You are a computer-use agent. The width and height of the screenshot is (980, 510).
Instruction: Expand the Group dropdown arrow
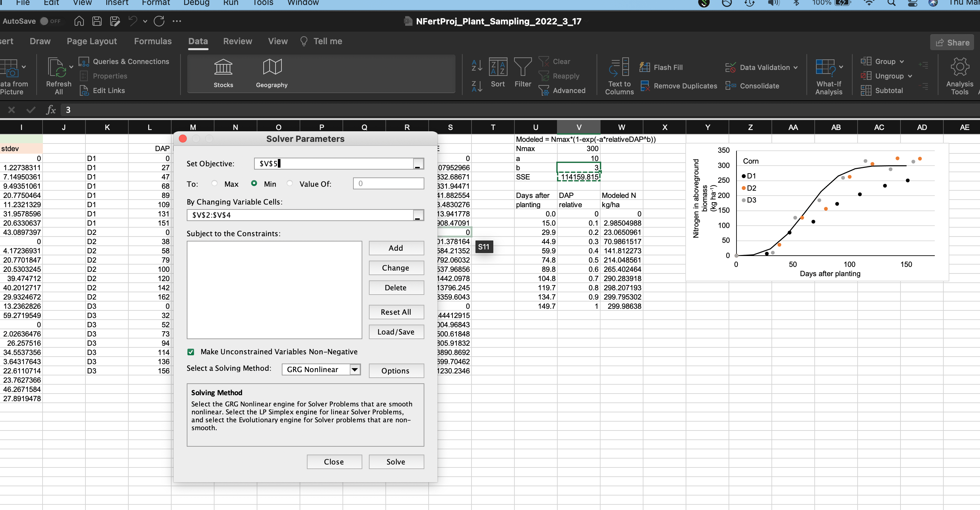(x=901, y=62)
